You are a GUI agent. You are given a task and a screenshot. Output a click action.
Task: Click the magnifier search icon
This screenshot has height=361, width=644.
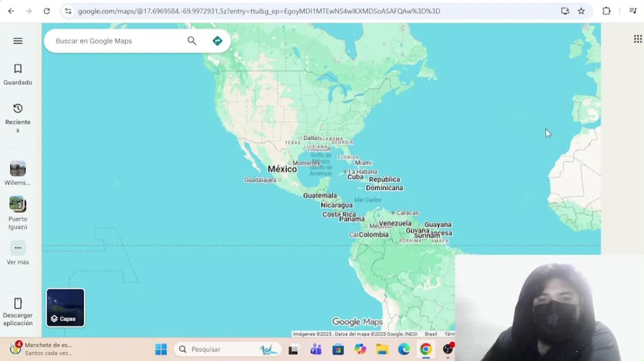192,41
